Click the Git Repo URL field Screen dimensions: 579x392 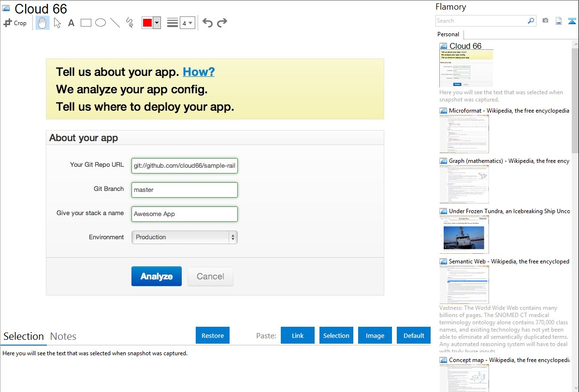pos(185,165)
